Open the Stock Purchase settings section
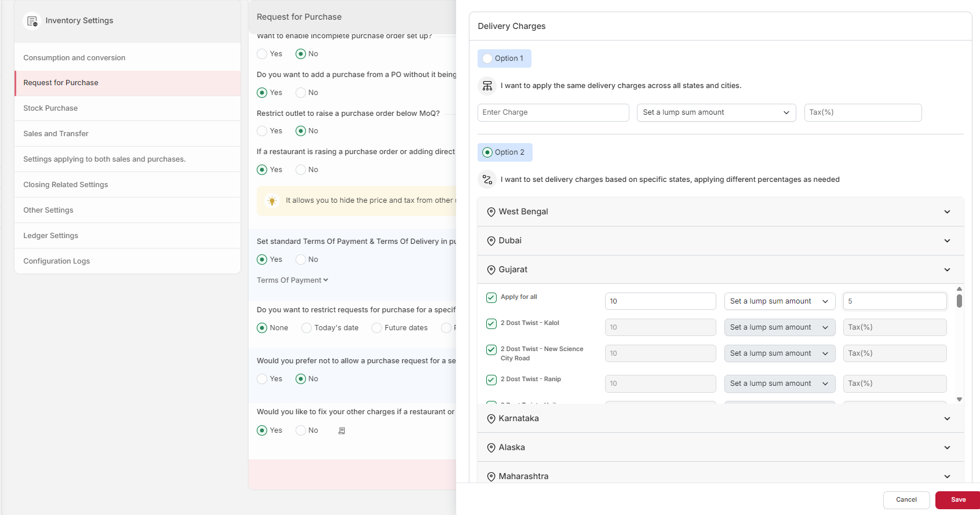This screenshot has width=980, height=515. pyautogui.click(x=50, y=108)
